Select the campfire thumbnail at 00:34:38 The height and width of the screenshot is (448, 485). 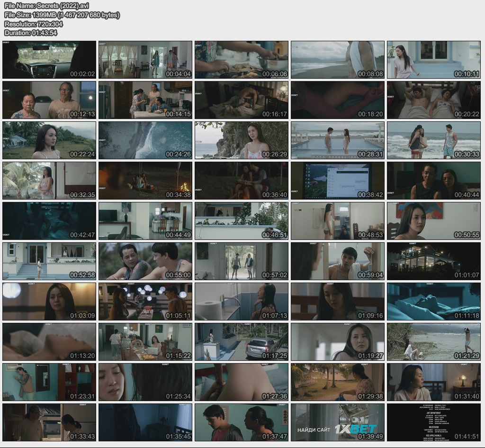[x=145, y=181]
